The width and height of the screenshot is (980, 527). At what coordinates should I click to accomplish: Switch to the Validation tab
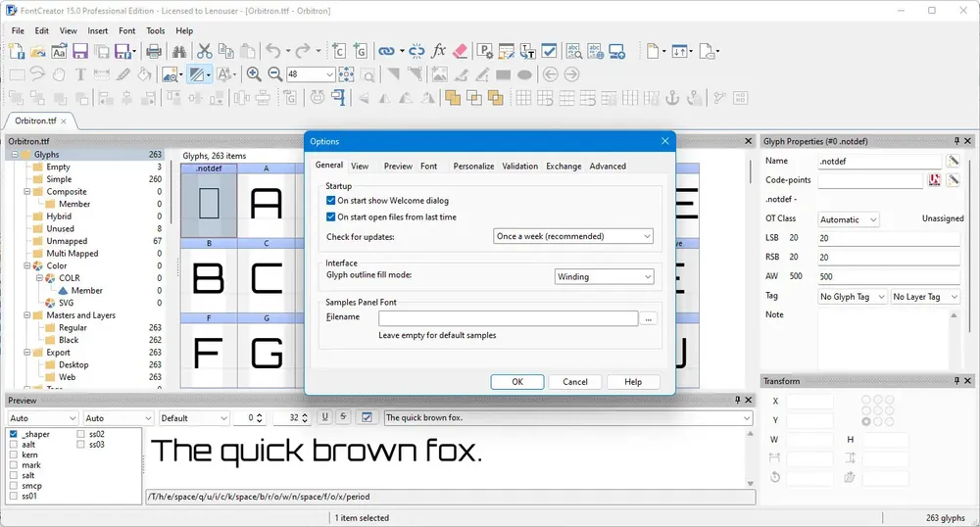[519, 167]
